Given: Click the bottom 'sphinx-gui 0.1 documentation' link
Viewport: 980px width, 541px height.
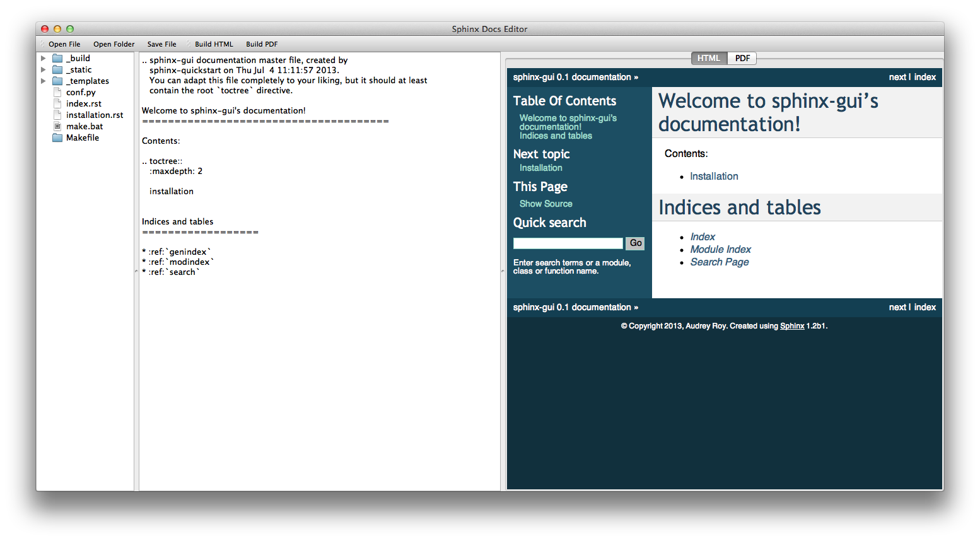Looking at the screenshot, I should point(572,307).
